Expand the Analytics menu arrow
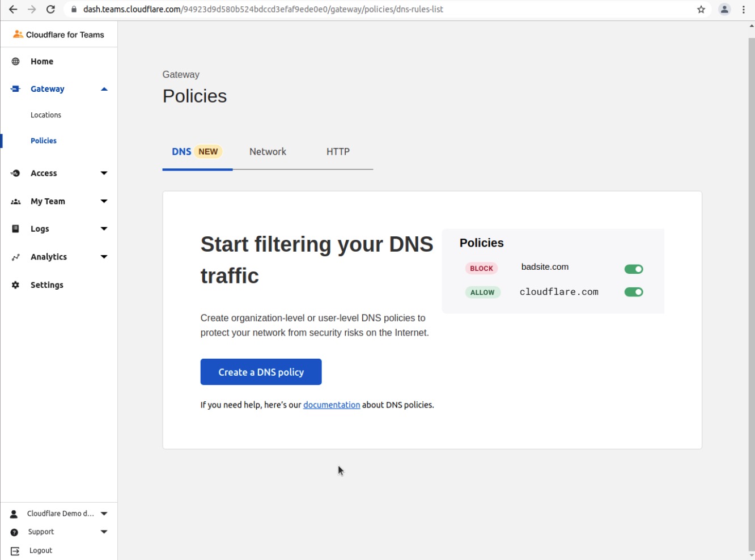The height and width of the screenshot is (560, 755). coord(104,257)
